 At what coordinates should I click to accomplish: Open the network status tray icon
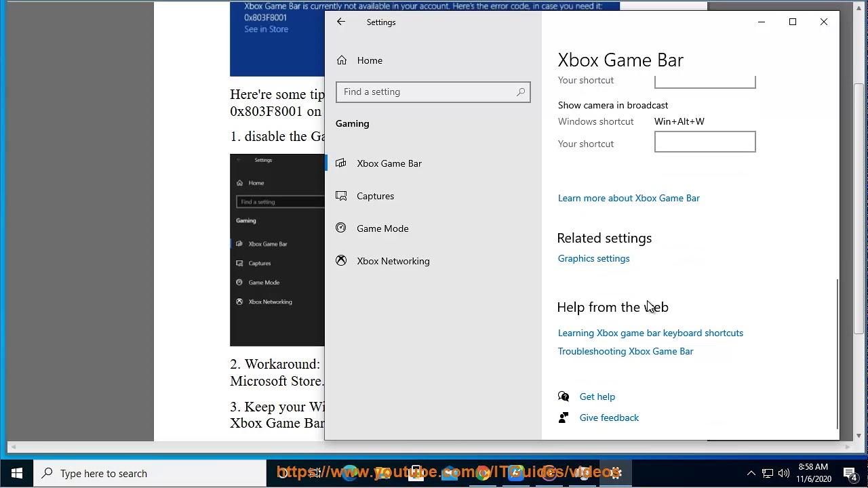pos(768,473)
